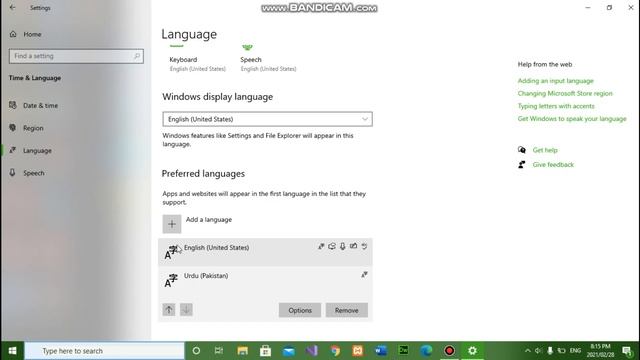Click display language icon on English row

(x=321, y=246)
